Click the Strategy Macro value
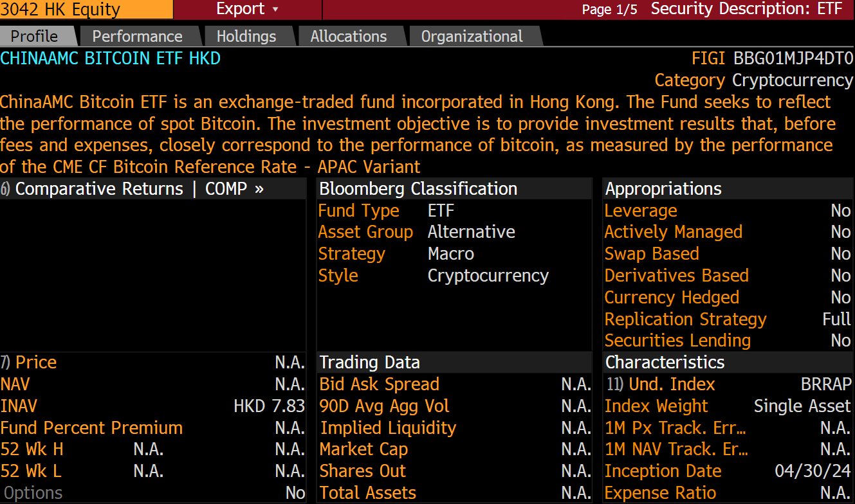Viewport: 855px width, 504px height. (451, 254)
